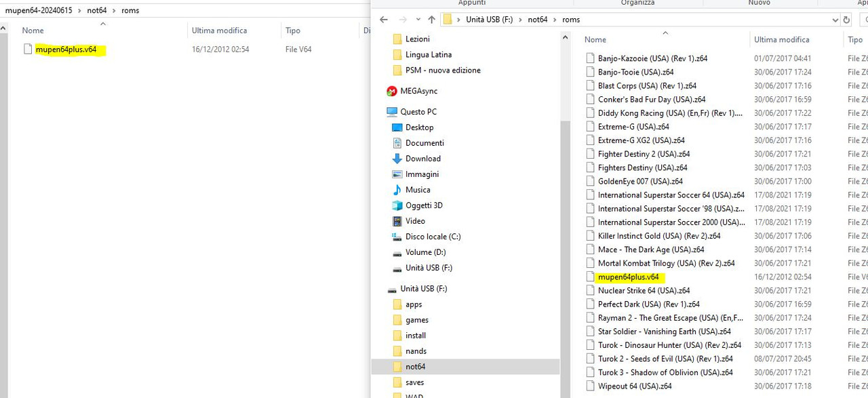Select the Questo PC computer icon
This screenshot has height=398, width=868.
(x=391, y=112)
